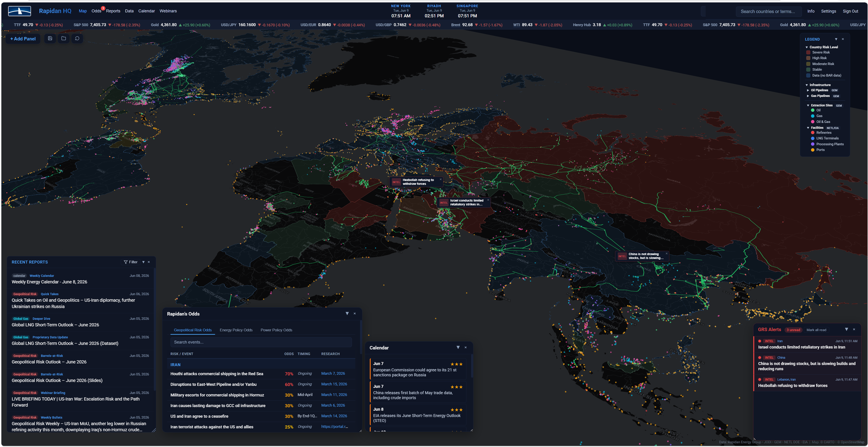Viewport: 868px width, 447px height.
Task: Click the Filter funnel icon in Recent Reports
Action: (x=126, y=262)
